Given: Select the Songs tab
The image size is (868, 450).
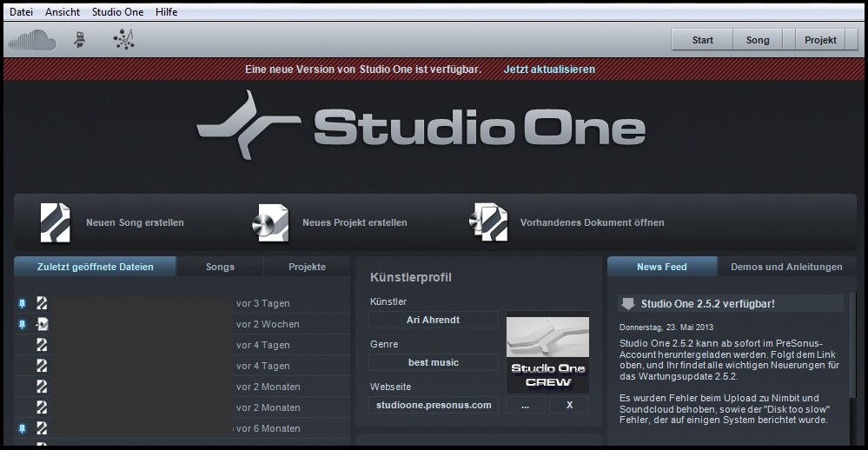Looking at the screenshot, I should point(220,267).
